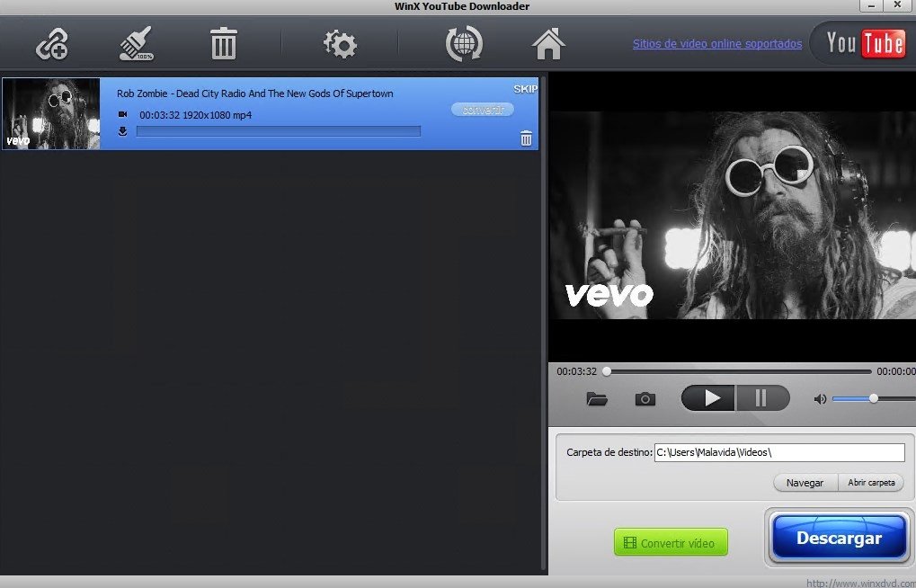The width and height of the screenshot is (916, 588).
Task: Open settings with the gear icon
Action: pyautogui.click(x=340, y=44)
